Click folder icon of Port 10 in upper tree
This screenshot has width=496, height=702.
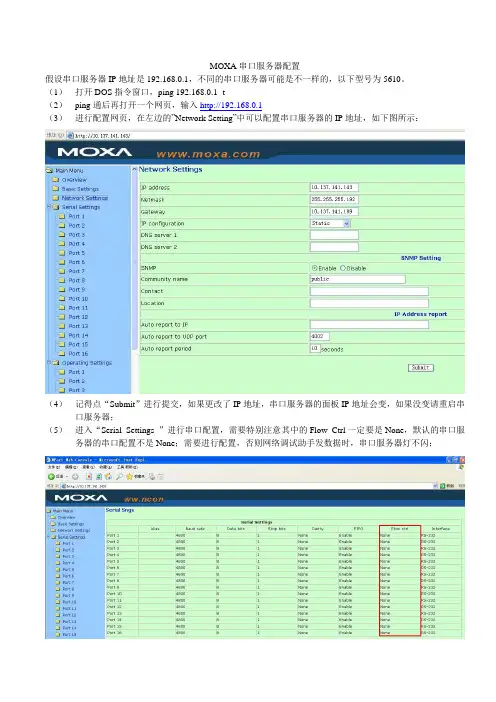click(62, 299)
